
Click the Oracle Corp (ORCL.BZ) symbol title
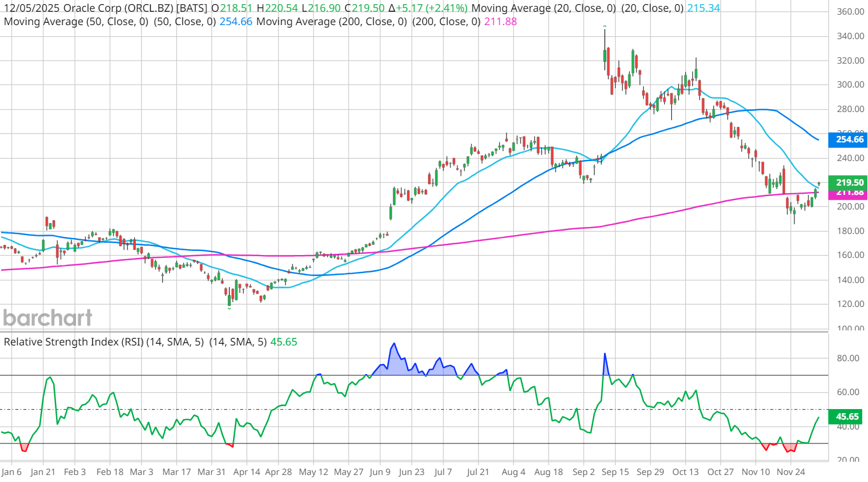[x=118, y=8]
